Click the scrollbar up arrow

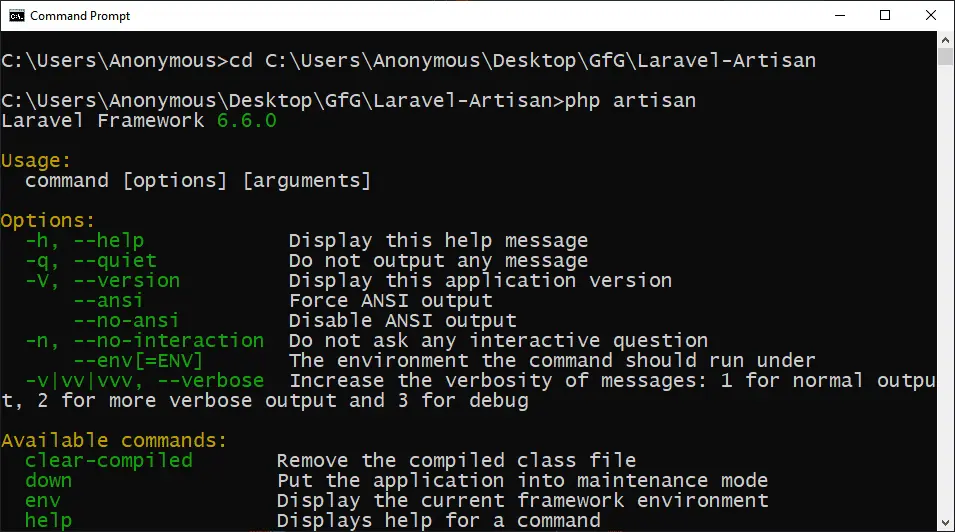pos(946,41)
